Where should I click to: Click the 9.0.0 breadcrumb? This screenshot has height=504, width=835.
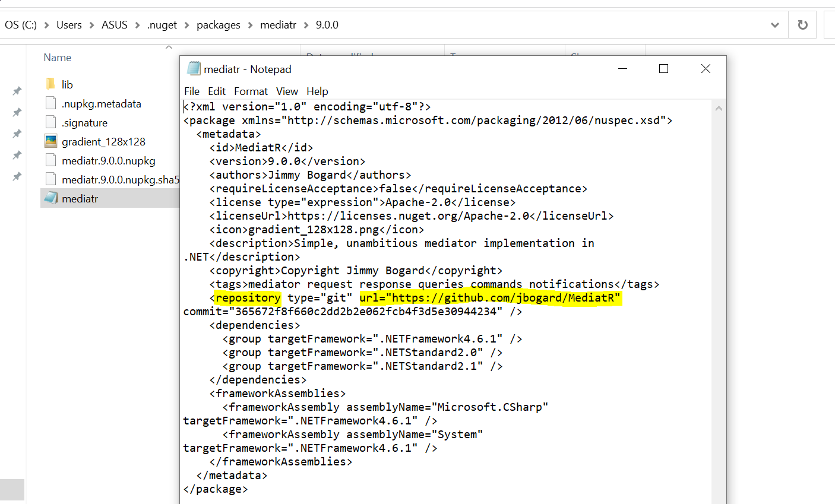(x=327, y=25)
